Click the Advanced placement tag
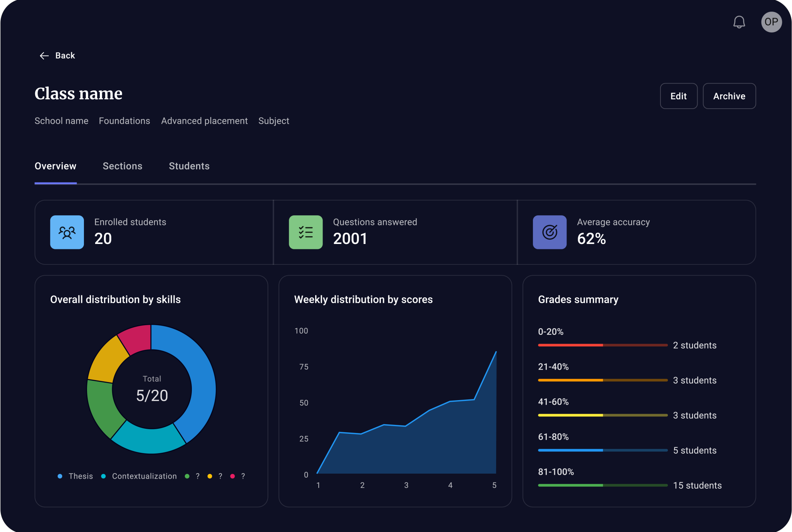This screenshot has width=792, height=532. pos(204,121)
